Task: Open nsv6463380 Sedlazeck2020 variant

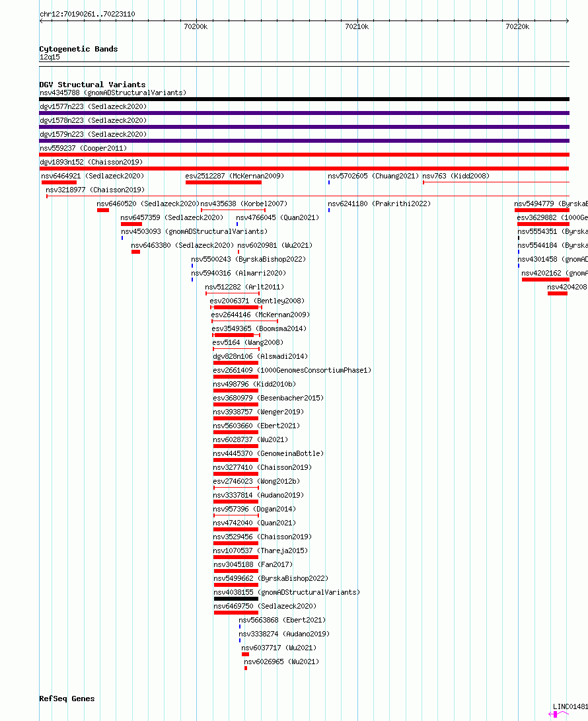Action: coord(182,245)
